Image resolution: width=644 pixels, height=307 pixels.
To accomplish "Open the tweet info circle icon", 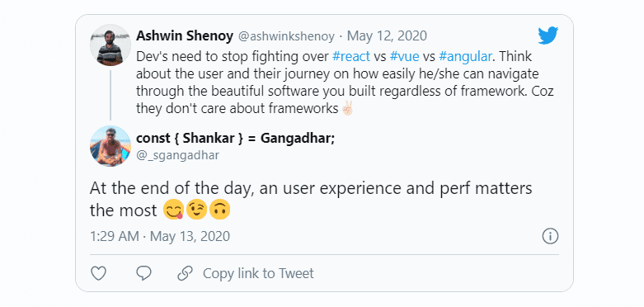I will tap(550, 236).
